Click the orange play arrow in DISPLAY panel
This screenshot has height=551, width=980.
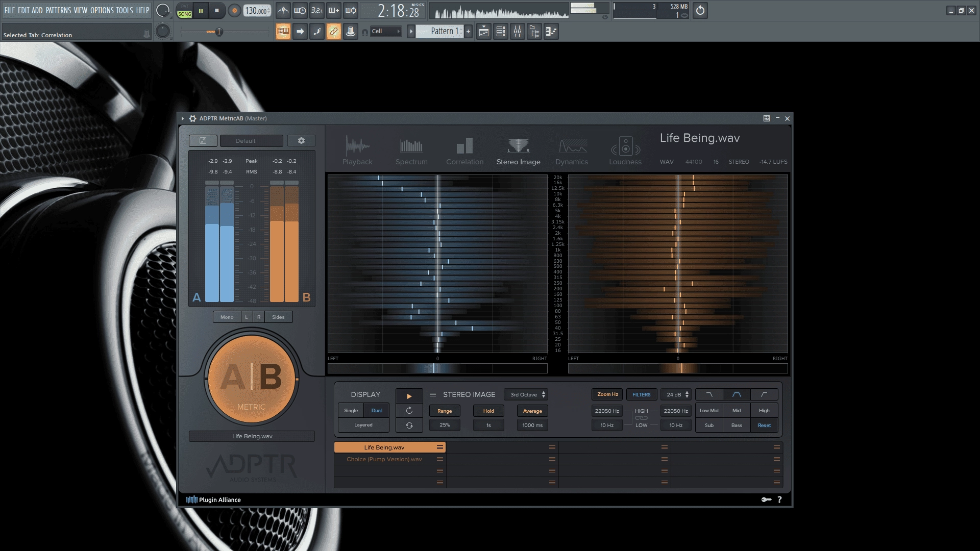tap(409, 396)
